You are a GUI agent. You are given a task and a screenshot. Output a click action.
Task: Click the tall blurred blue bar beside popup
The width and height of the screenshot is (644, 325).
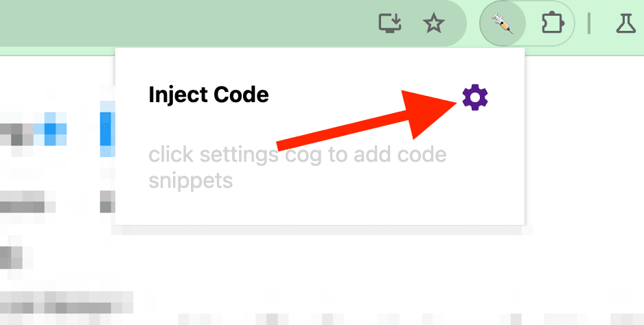[x=105, y=129]
